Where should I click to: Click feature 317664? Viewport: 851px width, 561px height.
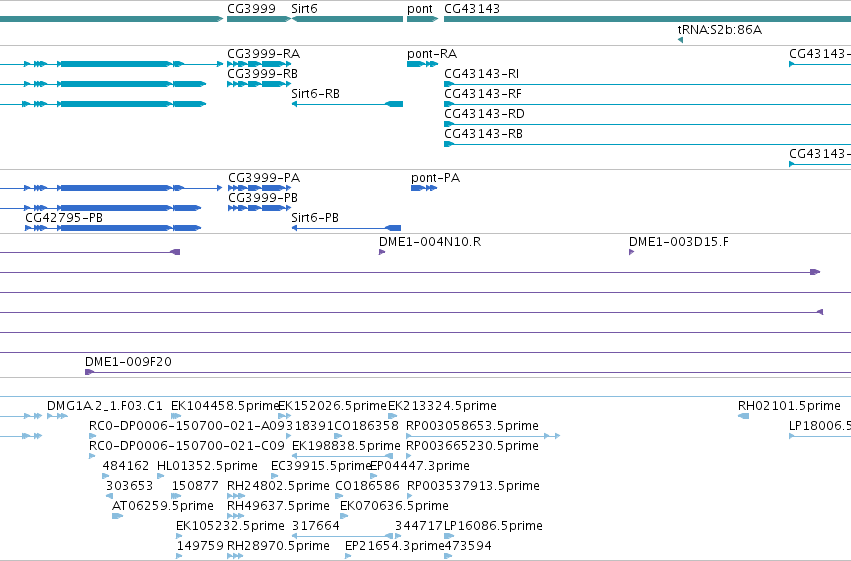point(344,537)
